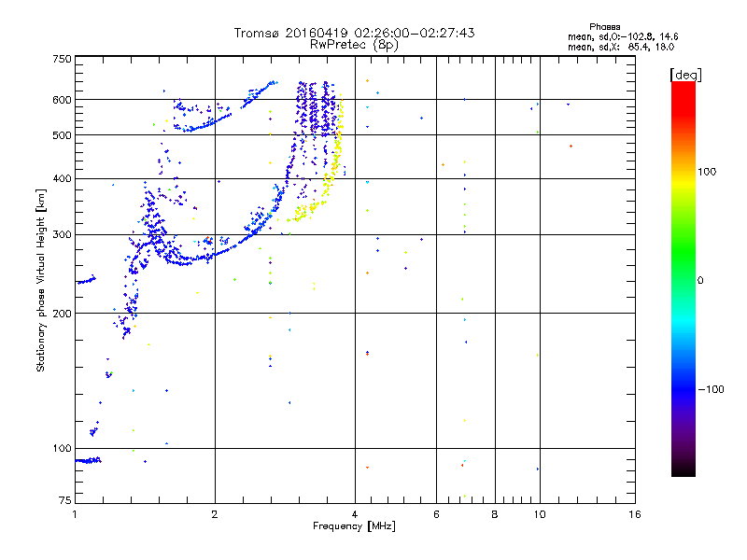Click the colorbar tick label '-100'
Screen dimensions: 747x560
711,389
